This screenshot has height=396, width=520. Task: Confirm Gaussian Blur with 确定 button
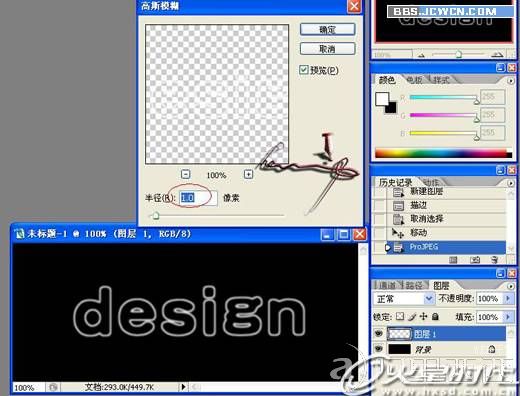[x=327, y=29]
